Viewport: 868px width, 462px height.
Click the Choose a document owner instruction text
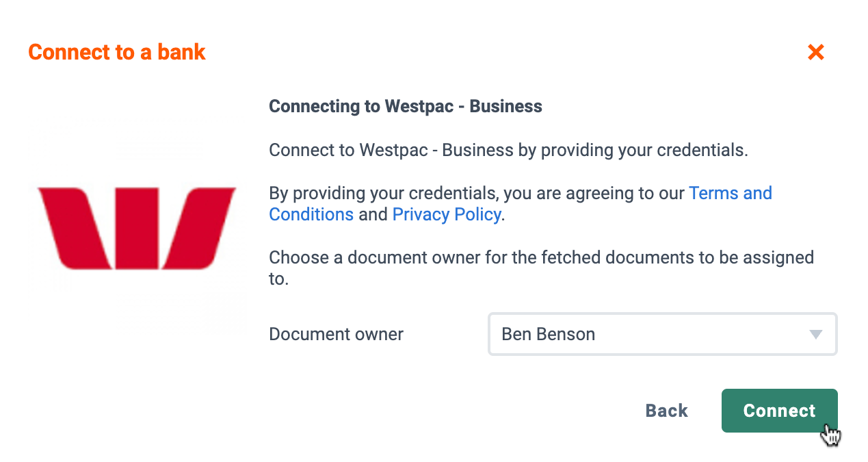point(541,268)
